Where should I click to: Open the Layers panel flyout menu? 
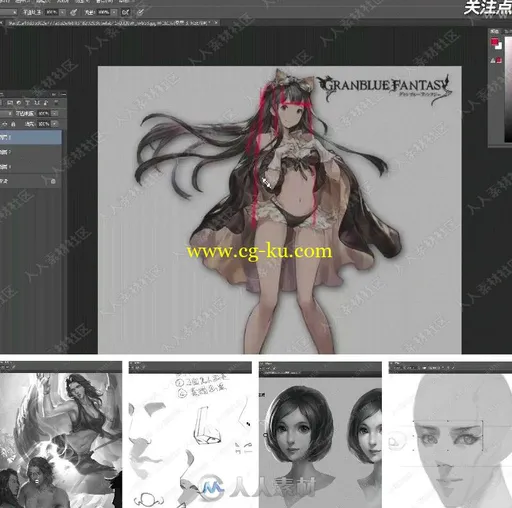tap(63, 95)
